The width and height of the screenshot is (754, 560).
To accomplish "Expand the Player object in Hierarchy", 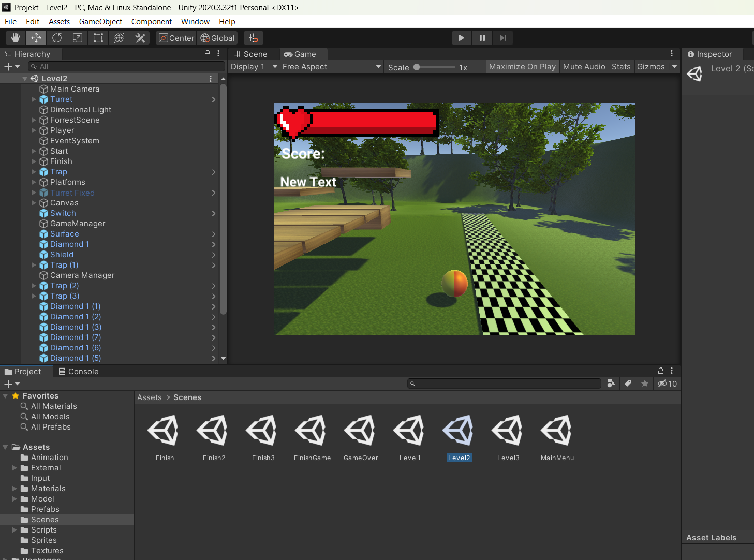I will click(x=34, y=130).
